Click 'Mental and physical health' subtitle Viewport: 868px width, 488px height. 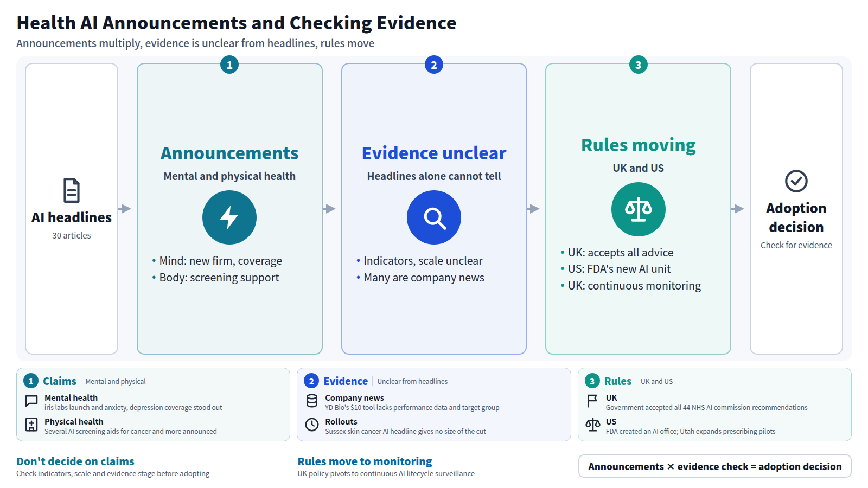(229, 176)
